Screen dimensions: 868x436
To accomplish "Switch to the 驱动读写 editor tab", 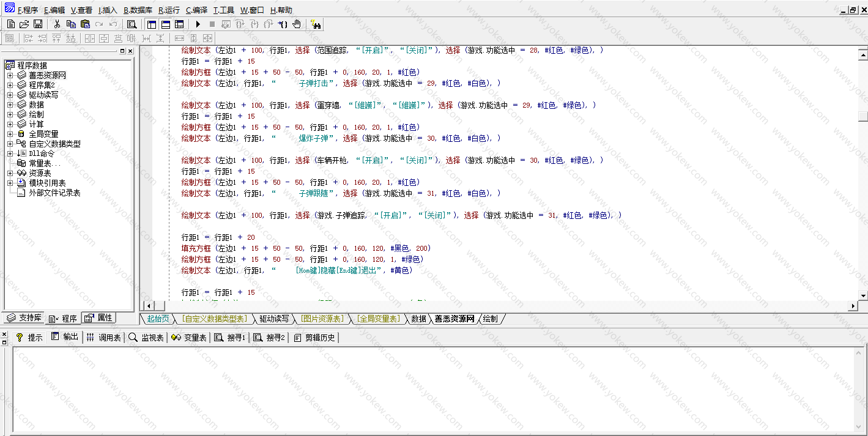I will [273, 319].
